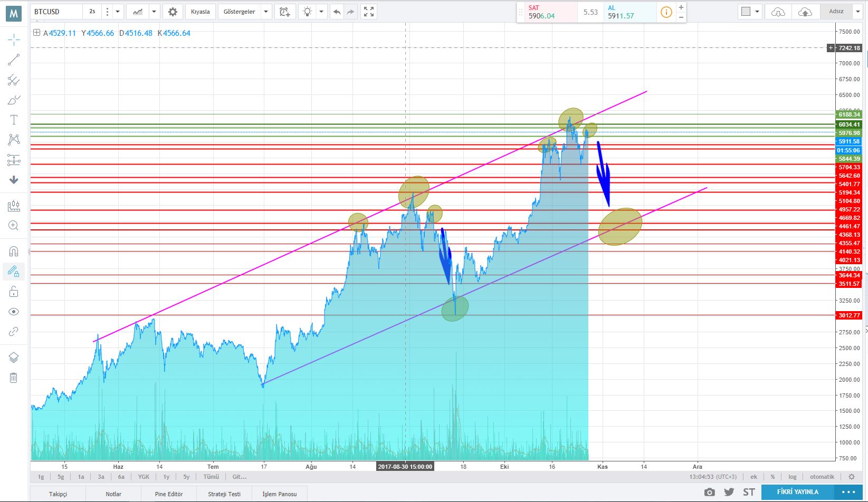Select the text annotation tool
Viewport: 868px width, 502px height.
pyautogui.click(x=14, y=120)
